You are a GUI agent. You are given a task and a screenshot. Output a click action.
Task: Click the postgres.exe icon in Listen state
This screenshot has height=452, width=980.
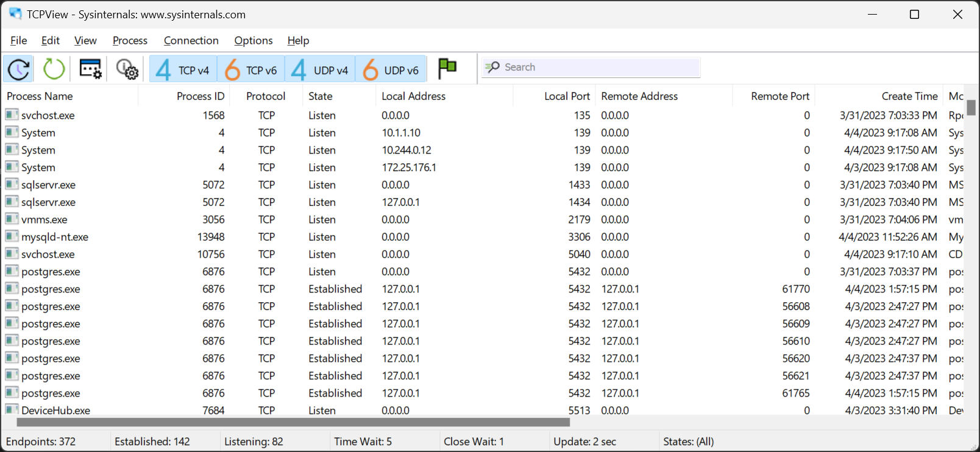12,270
